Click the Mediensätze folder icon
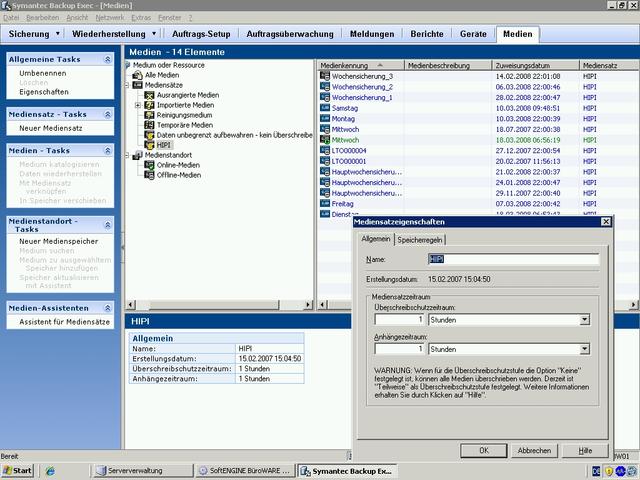Viewport: 640px width, 480px height. [x=138, y=85]
